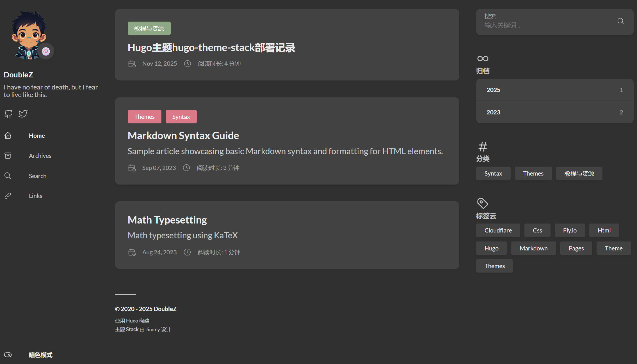
Task: Toggle the dark mode switch
Action: (x=8, y=355)
